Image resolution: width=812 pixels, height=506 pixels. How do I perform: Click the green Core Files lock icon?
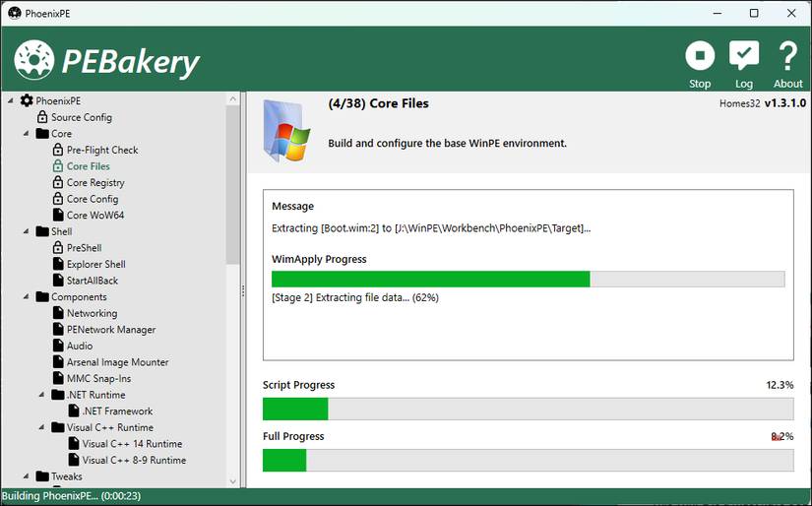click(x=58, y=165)
